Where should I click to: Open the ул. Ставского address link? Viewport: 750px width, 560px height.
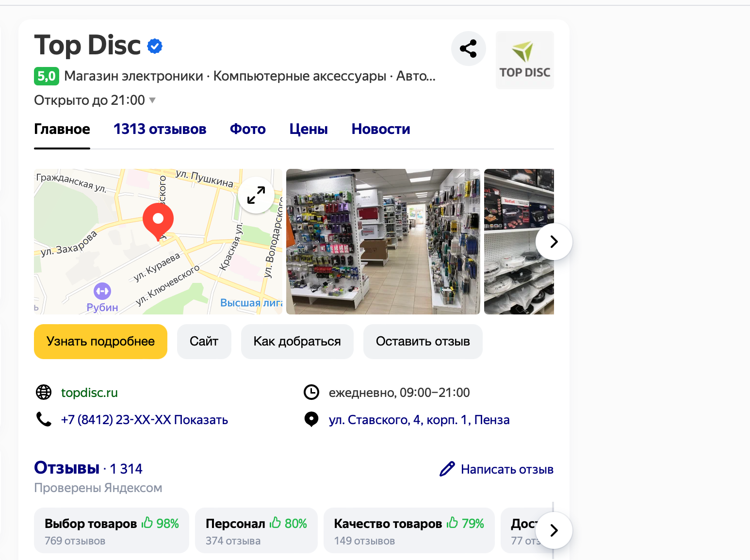419,420
